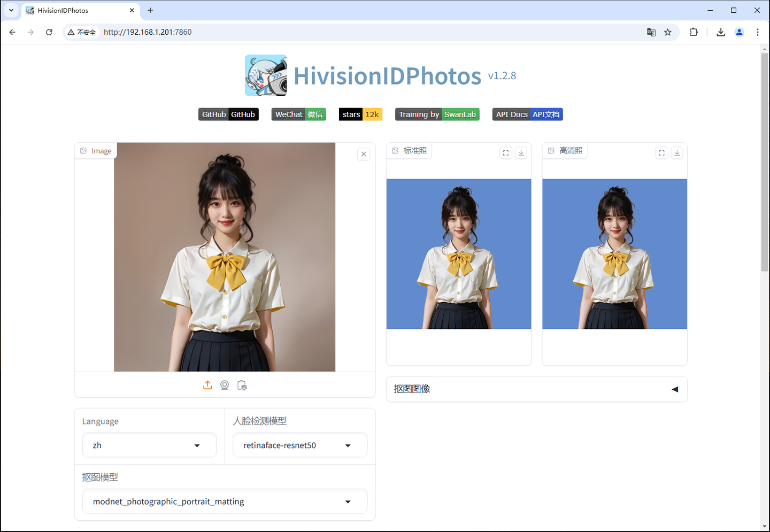Screen dimensions: 770x532
Task: Open the webcam capture icon
Action: 225,384
